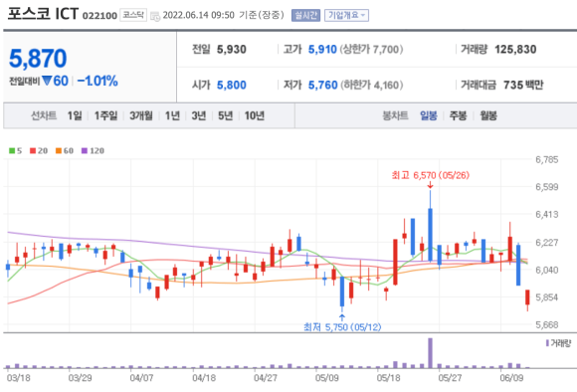Image resolution: width=577 pixels, height=392 pixels.
Task: Click the calendar icon beside the date
Action: [155, 16]
